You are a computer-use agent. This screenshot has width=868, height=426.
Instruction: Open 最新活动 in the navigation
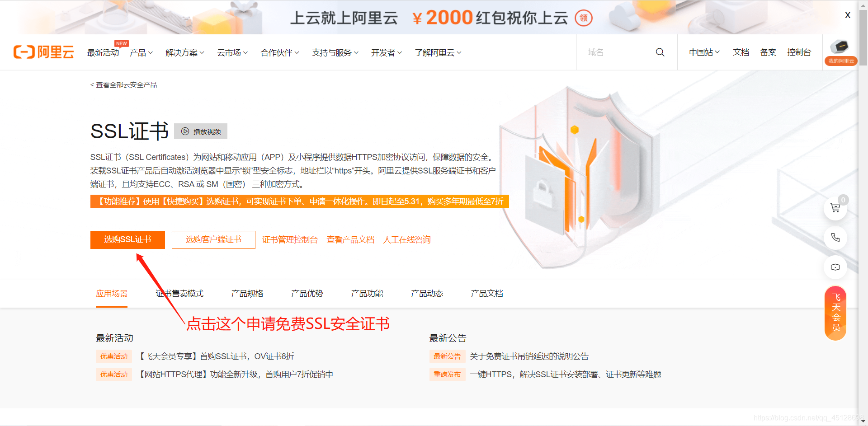(x=103, y=53)
